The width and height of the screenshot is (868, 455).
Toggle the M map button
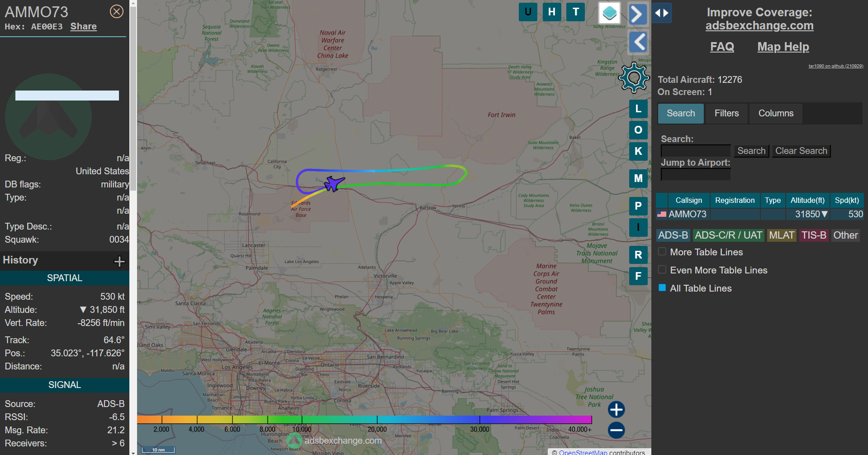point(638,178)
